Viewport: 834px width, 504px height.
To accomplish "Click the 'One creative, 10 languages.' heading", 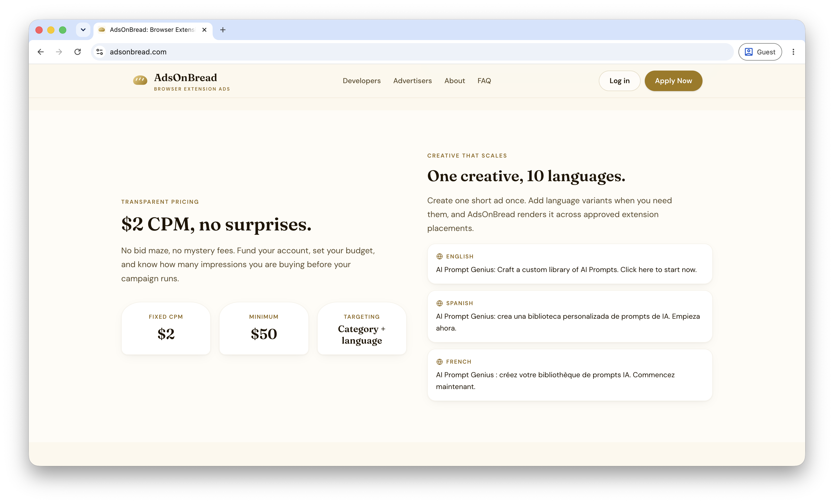I will [x=526, y=176].
